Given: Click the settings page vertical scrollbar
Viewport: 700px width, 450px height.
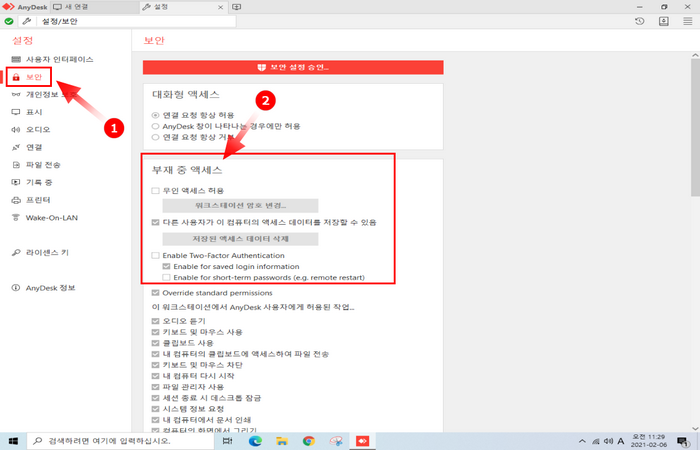Looking at the screenshot, I should click(x=696, y=127).
